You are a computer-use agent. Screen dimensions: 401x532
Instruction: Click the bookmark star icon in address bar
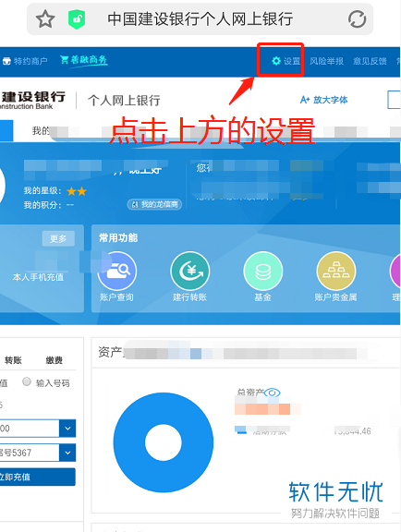point(45,19)
